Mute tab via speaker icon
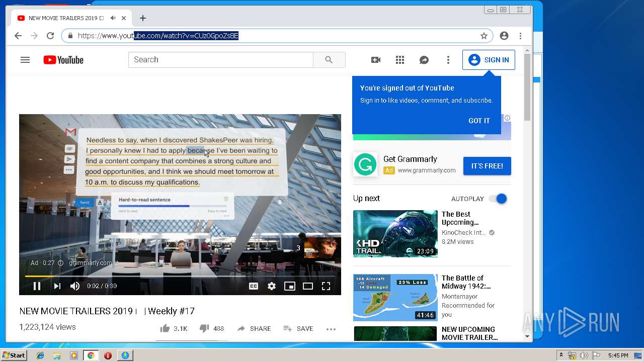Viewport: 644px width, 362px height. point(113,18)
